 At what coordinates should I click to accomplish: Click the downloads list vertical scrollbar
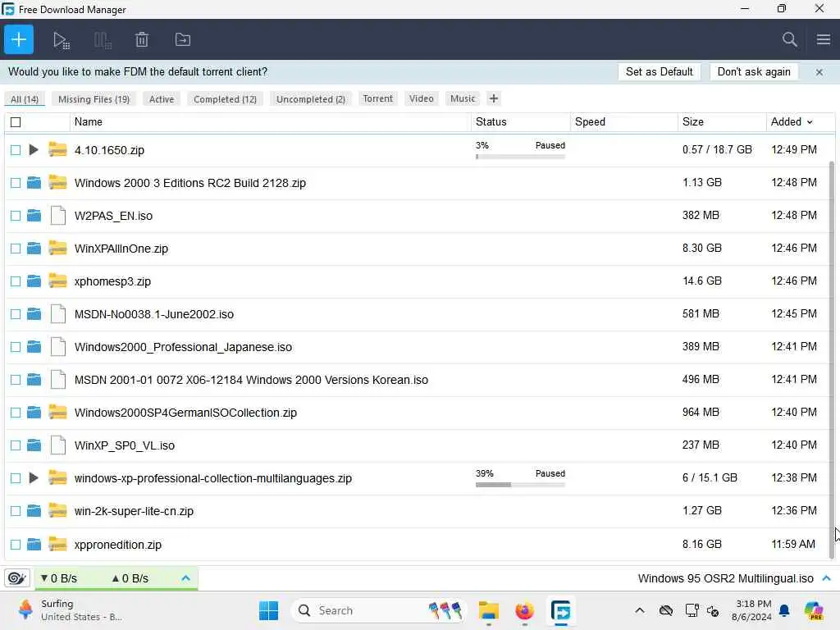pos(832,359)
